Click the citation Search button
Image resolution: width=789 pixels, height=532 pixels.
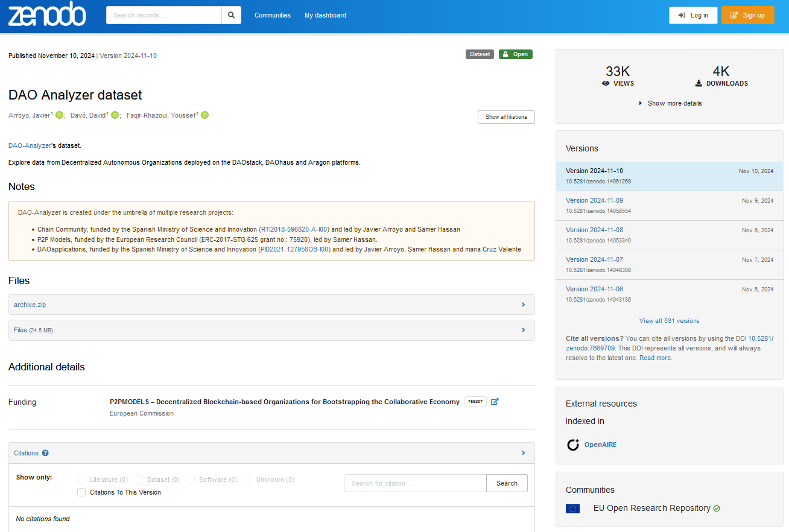tap(507, 483)
